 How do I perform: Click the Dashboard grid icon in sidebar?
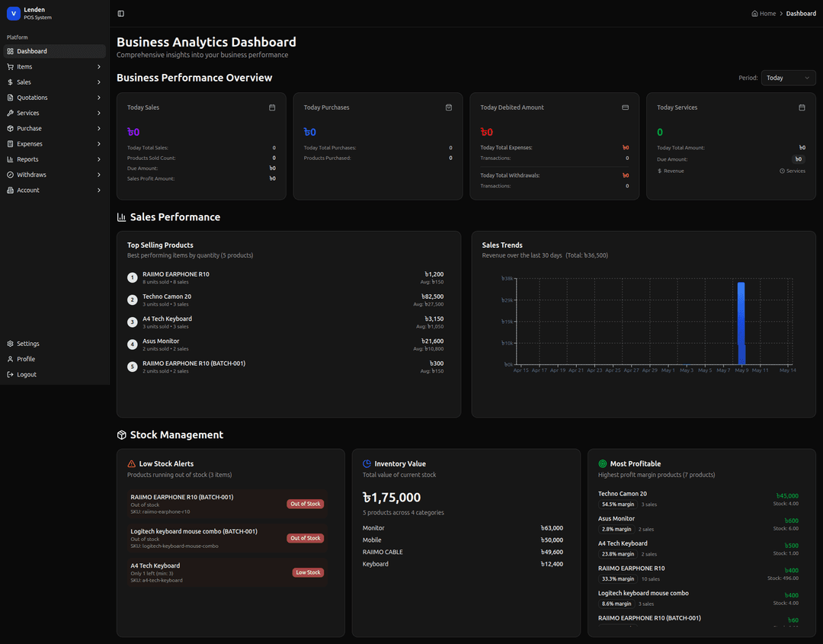11,51
